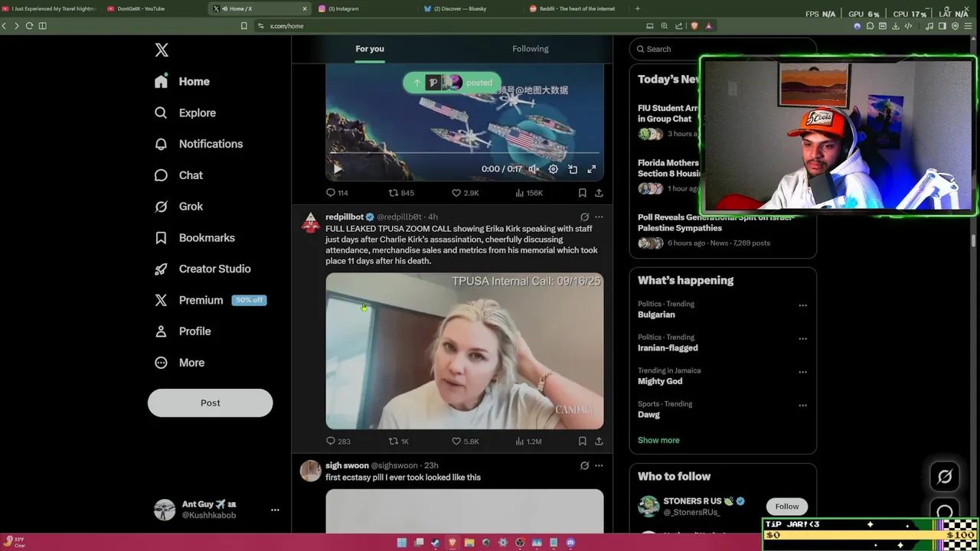Open Notifications in the sidebar

198,144
